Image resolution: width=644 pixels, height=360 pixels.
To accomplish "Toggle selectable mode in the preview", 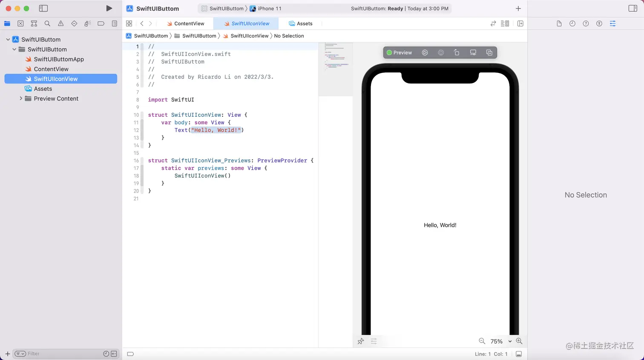I will pyautogui.click(x=441, y=52).
